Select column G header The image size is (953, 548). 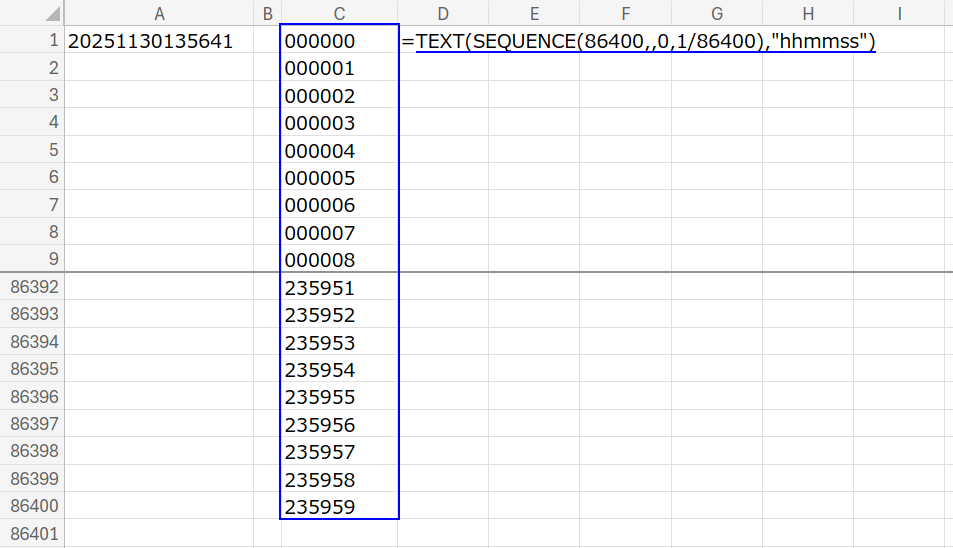click(716, 14)
